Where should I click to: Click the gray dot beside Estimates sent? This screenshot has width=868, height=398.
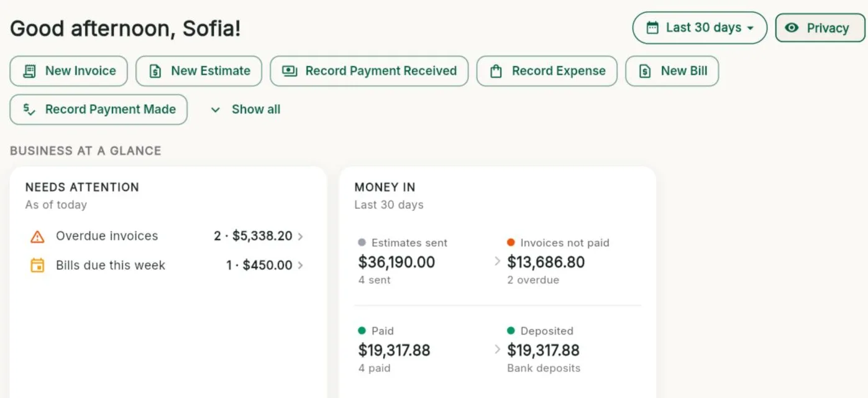click(x=362, y=243)
